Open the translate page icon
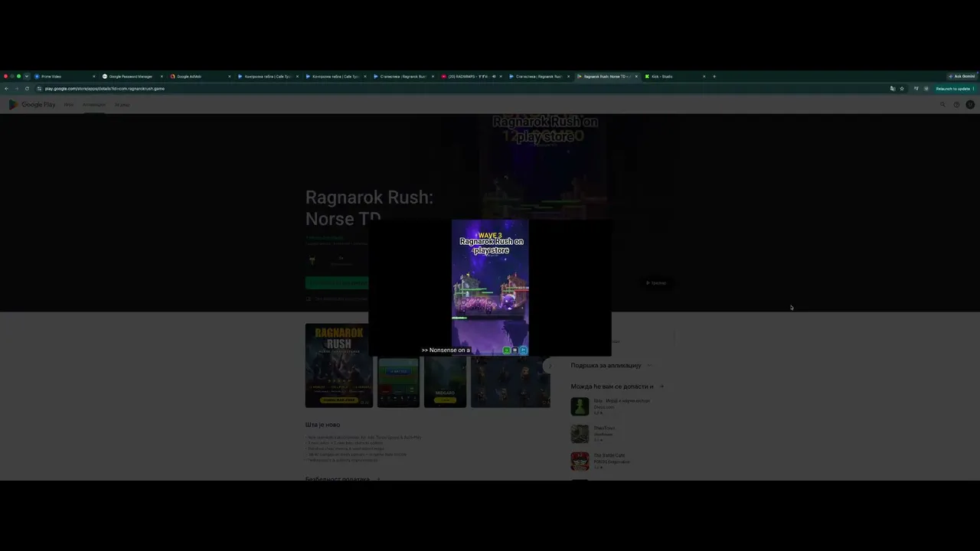 893,89
